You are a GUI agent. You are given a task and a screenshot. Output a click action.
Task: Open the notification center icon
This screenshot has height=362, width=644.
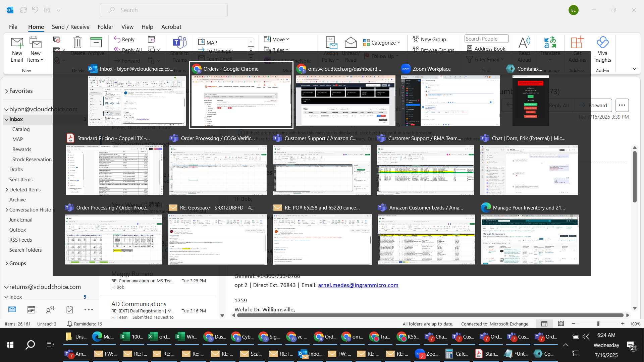click(631, 345)
